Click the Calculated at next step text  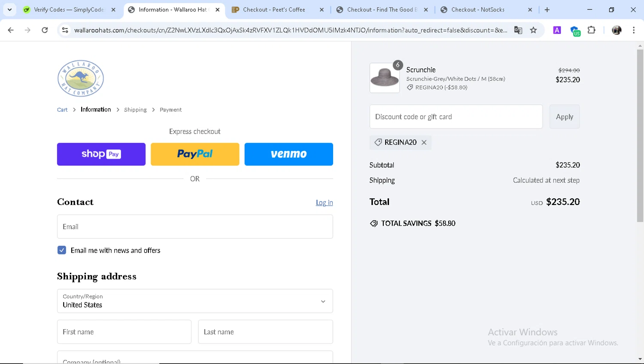click(546, 180)
